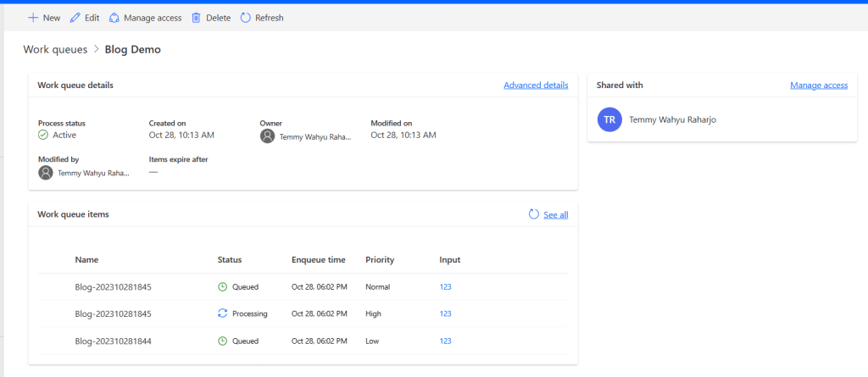868x377 pixels.
Task: Click refresh icon beside See all
Action: point(534,214)
